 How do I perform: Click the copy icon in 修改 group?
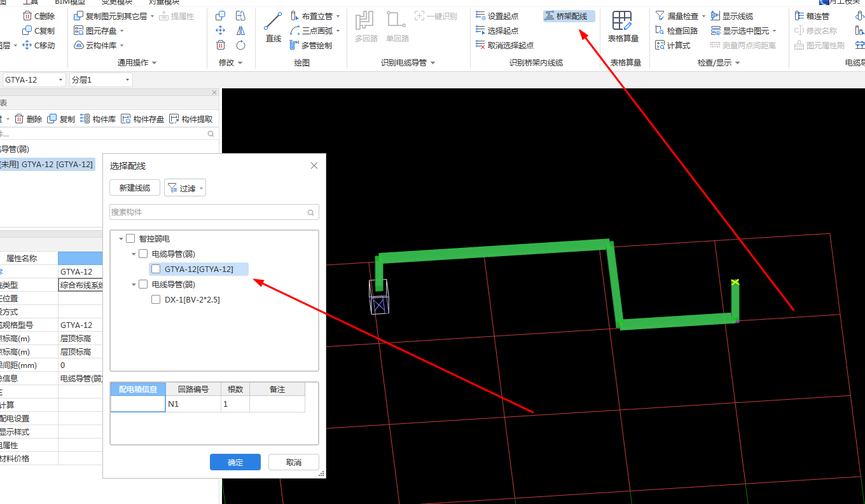point(221,16)
